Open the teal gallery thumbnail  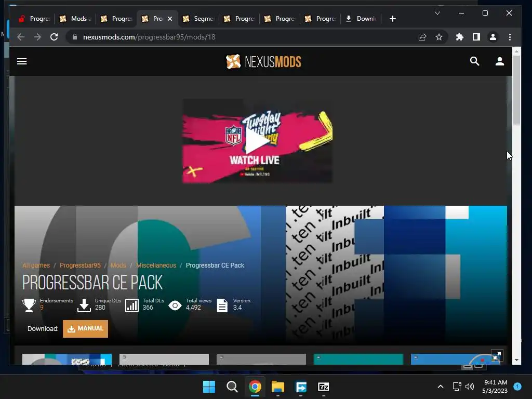point(358,360)
